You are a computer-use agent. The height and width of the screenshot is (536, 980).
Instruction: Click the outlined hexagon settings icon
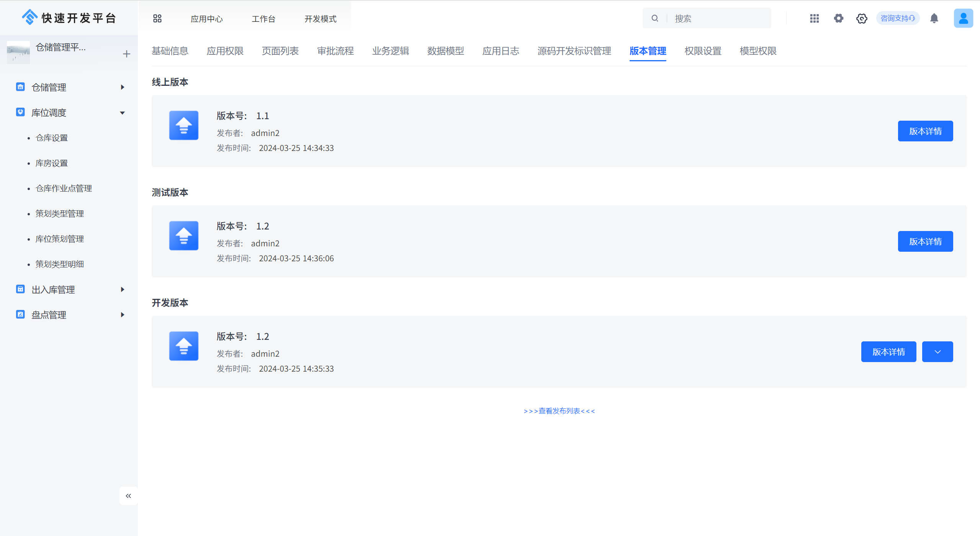(862, 18)
